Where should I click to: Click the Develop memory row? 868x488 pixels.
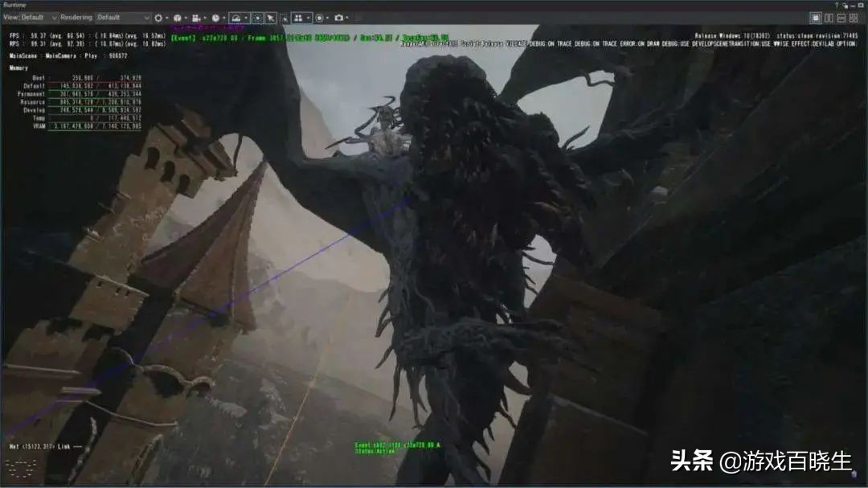[83, 110]
